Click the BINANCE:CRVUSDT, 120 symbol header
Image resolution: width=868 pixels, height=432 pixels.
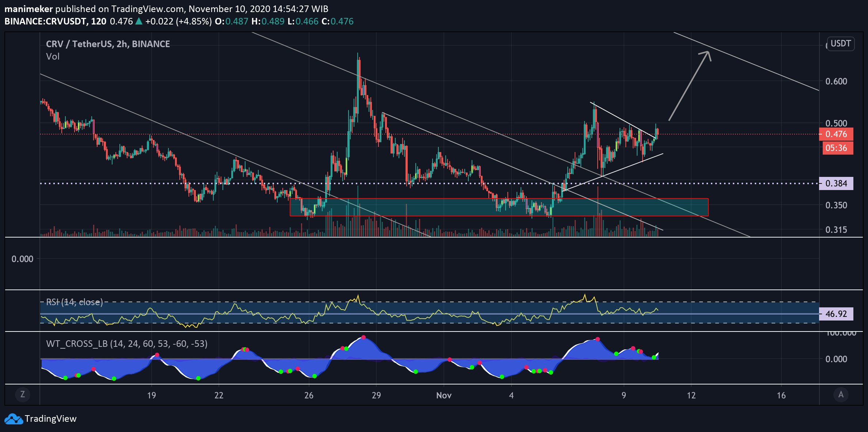coord(56,21)
